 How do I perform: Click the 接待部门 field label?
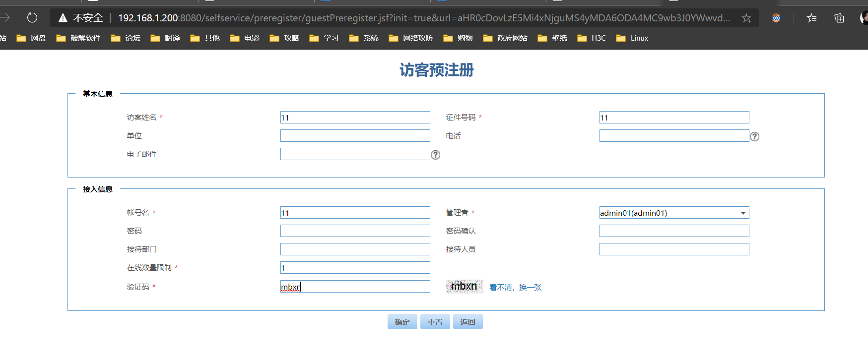(141, 249)
